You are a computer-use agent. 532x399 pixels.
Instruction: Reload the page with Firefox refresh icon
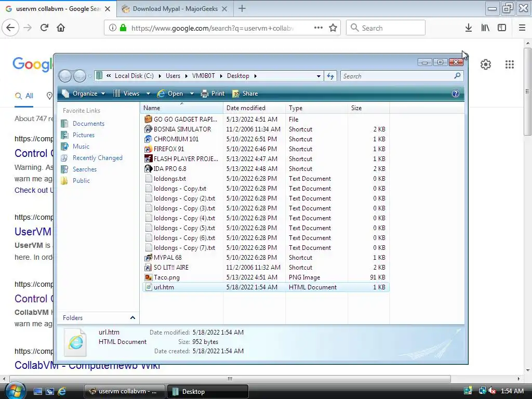(44, 28)
